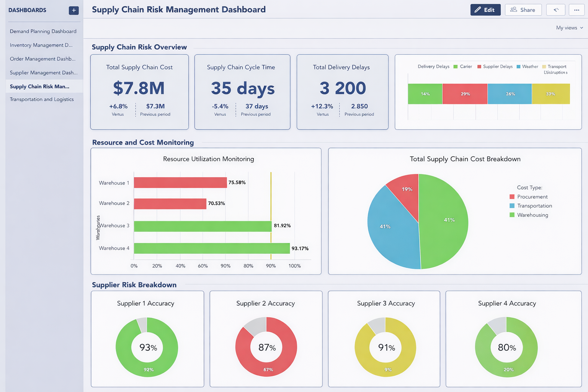
Task: Select the 29% red stacked bar segment
Action: point(465,94)
